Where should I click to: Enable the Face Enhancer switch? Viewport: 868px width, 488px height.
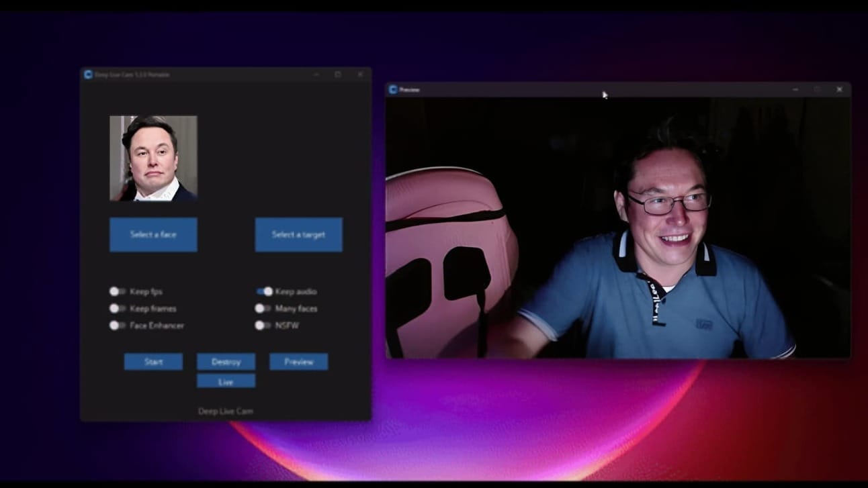pyautogui.click(x=118, y=326)
